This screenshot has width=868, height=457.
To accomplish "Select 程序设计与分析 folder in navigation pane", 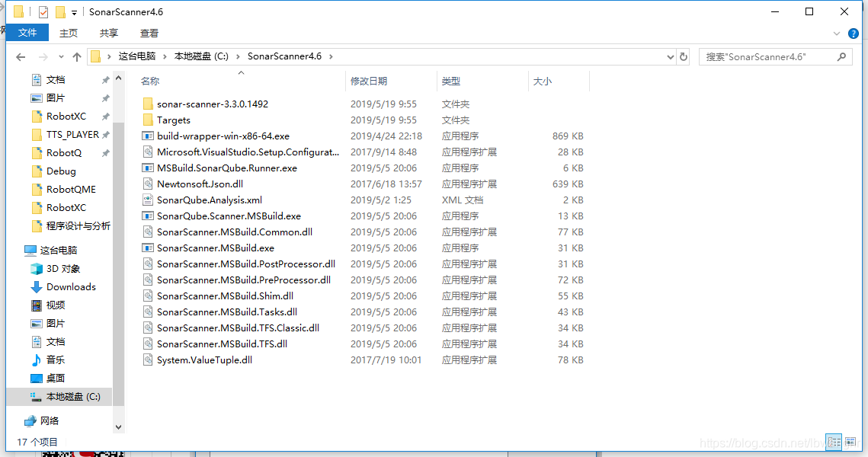I will 78,225.
